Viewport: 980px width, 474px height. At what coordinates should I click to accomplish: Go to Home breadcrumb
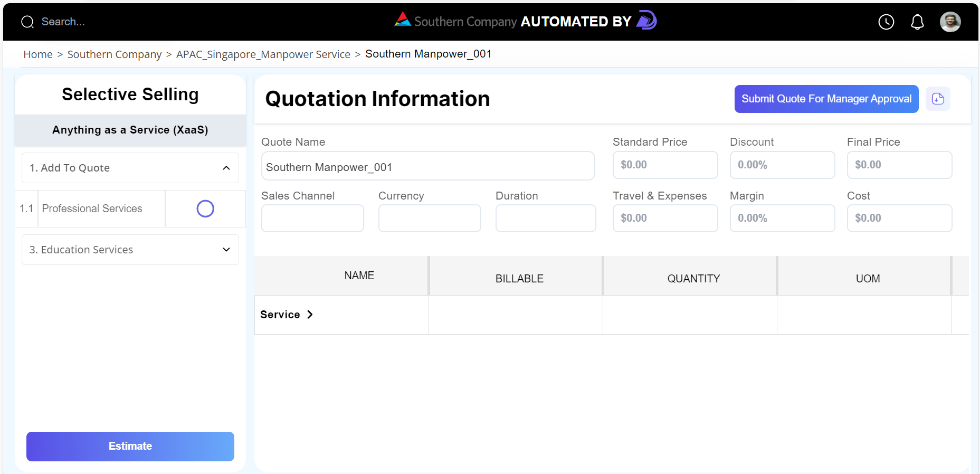[x=38, y=54]
